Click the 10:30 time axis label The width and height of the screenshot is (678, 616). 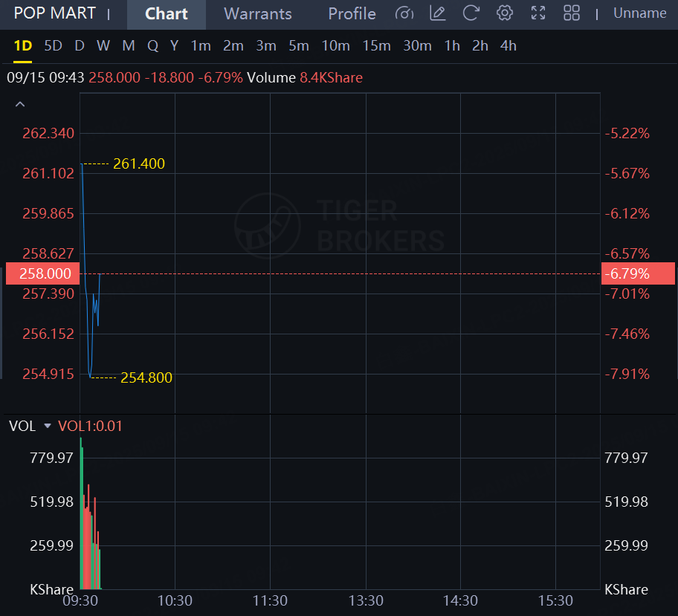pyautogui.click(x=175, y=600)
